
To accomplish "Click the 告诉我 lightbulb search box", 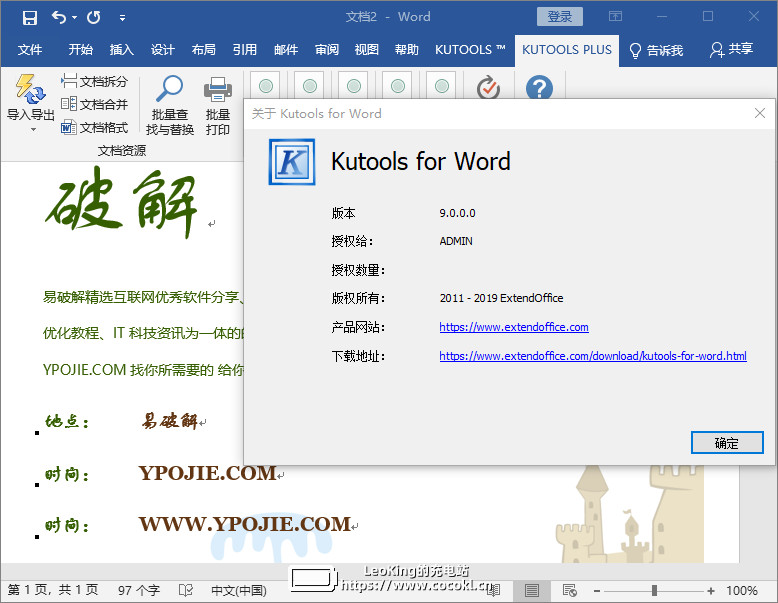I will coord(656,50).
